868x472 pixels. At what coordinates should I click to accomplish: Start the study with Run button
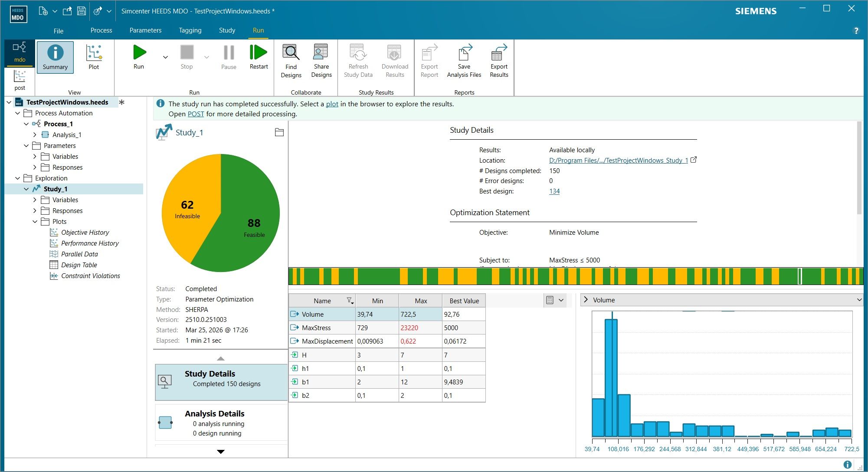click(x=139, y=57)
